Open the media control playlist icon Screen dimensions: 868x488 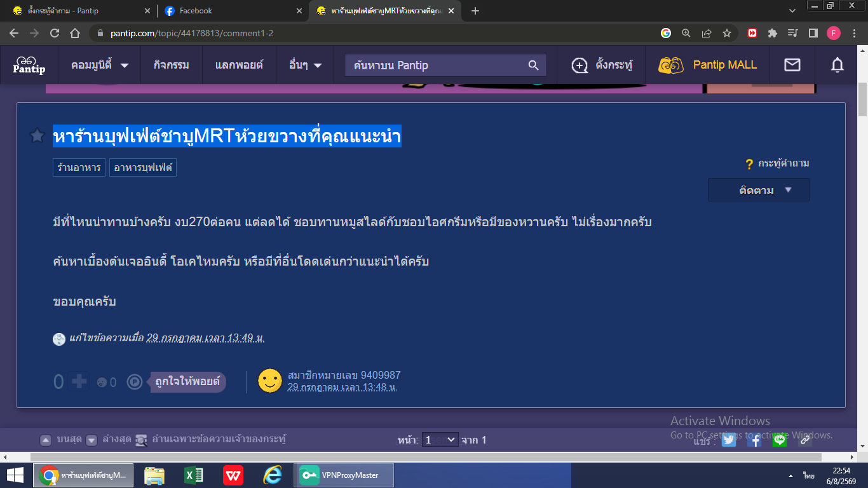pyautogui.click(x=792, y=33)
